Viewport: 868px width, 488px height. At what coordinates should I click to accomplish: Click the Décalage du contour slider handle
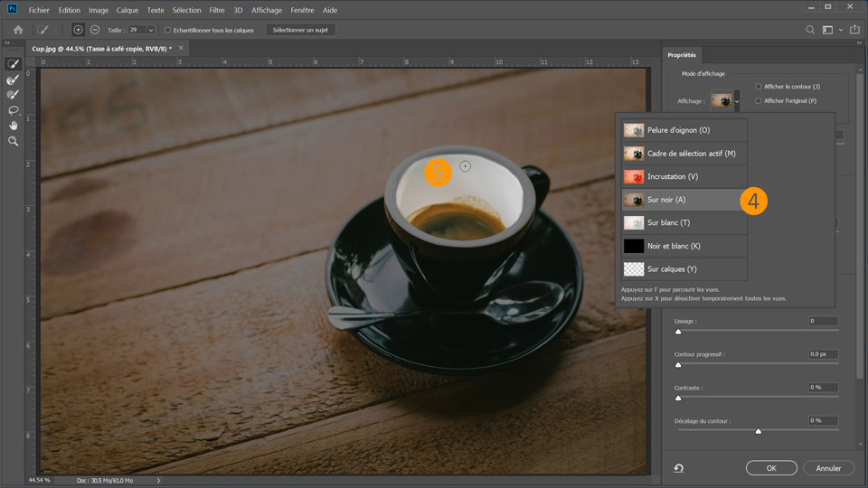(x=758, y=431)
